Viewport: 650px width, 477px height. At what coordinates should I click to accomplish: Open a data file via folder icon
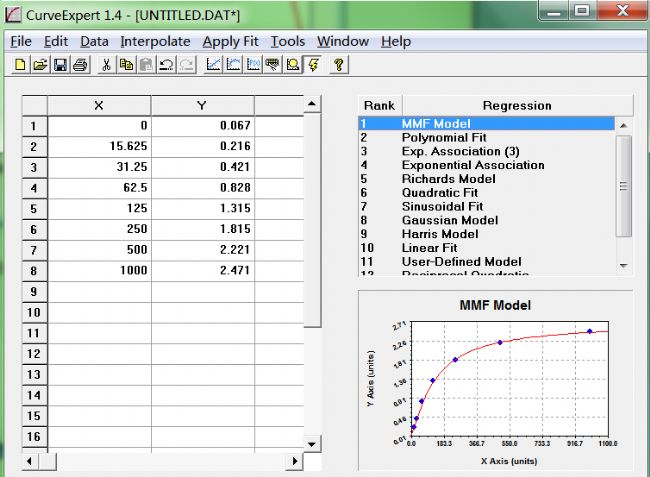tap(40, 64)
